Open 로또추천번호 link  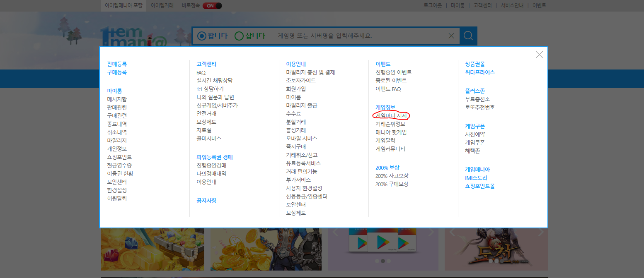click(480, 108)
